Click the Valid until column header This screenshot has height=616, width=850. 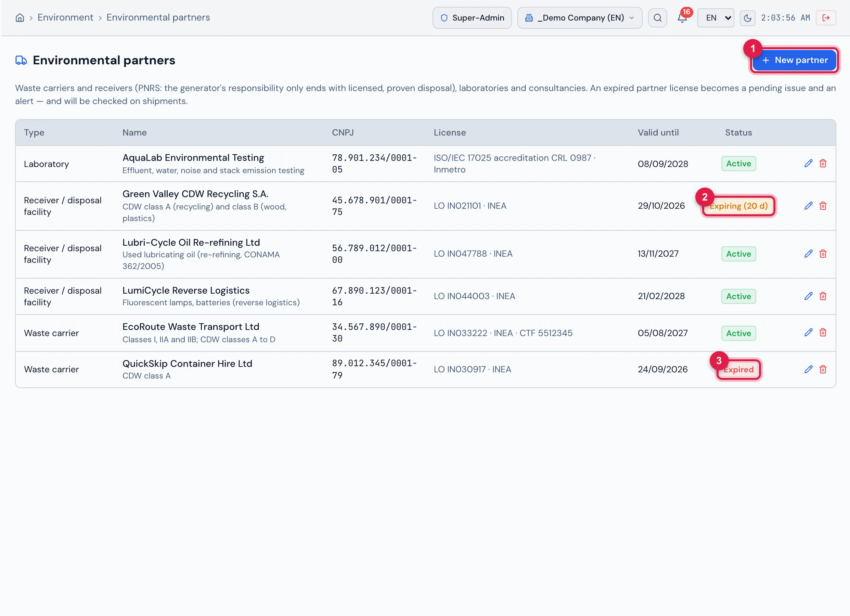658,132
